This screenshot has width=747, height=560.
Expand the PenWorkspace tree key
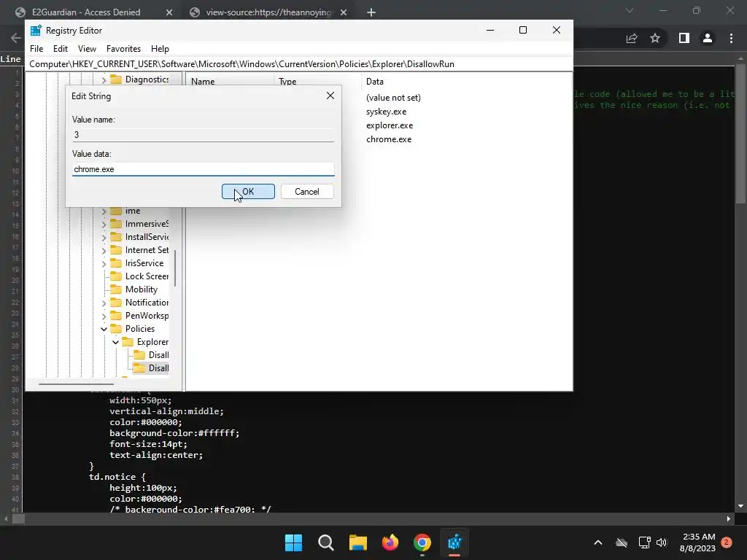[x=104, y=316]
